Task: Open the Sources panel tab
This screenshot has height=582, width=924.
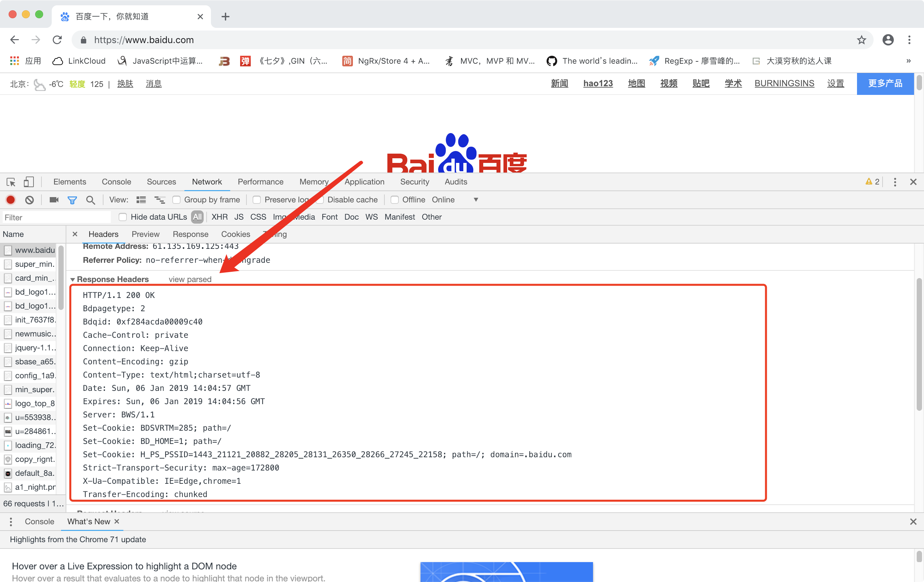Action: tap(161, 182)
